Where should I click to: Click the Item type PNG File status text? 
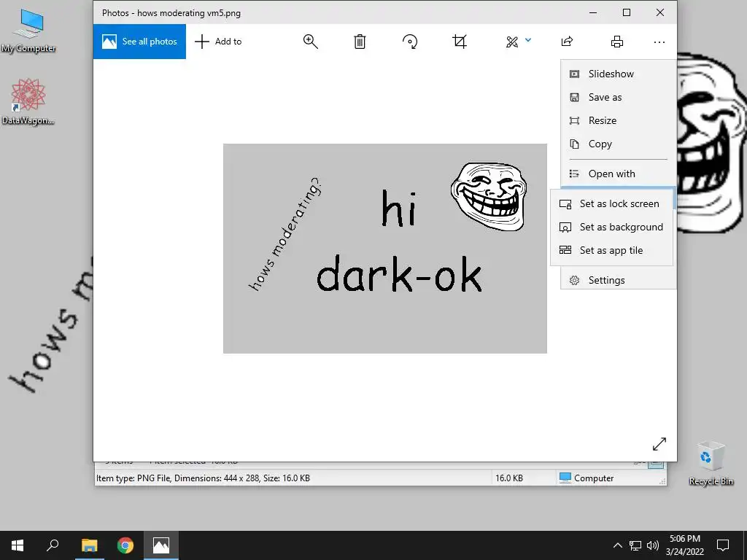click(x=203, y=478)
